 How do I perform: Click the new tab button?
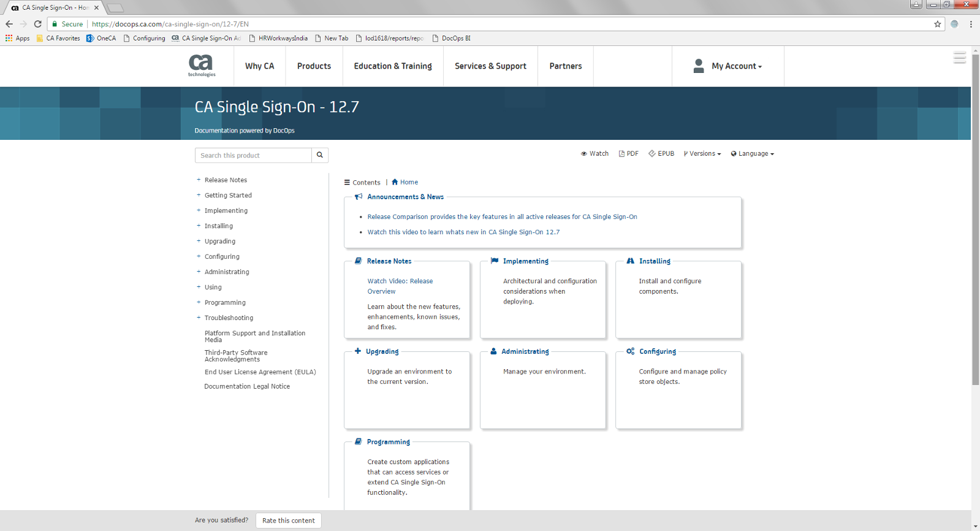click(x=115, y=8)
